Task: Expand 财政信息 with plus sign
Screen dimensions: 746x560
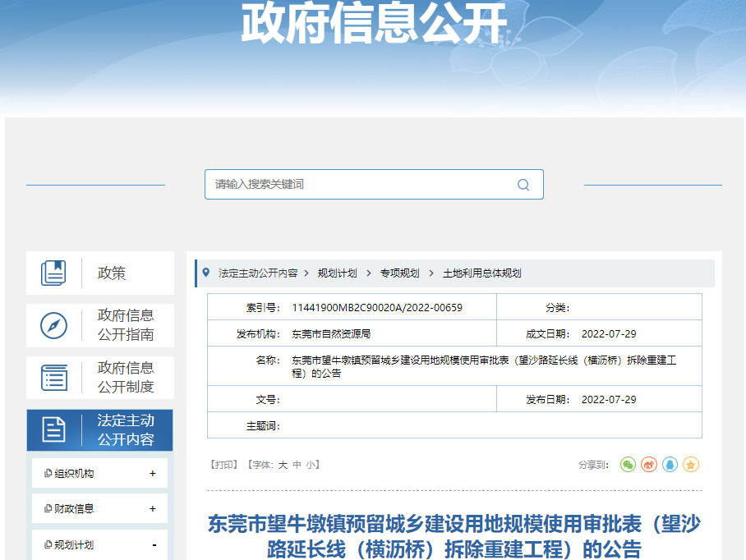Action: [x=153, y=509]
